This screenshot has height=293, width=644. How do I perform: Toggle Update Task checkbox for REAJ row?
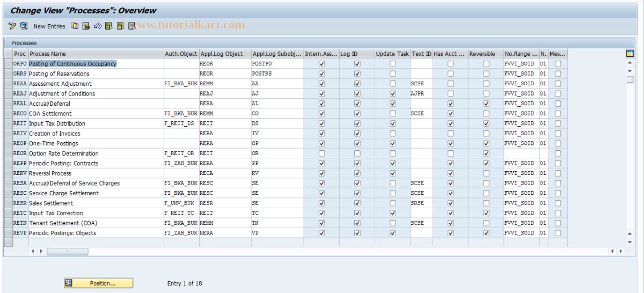click(393, 93)
